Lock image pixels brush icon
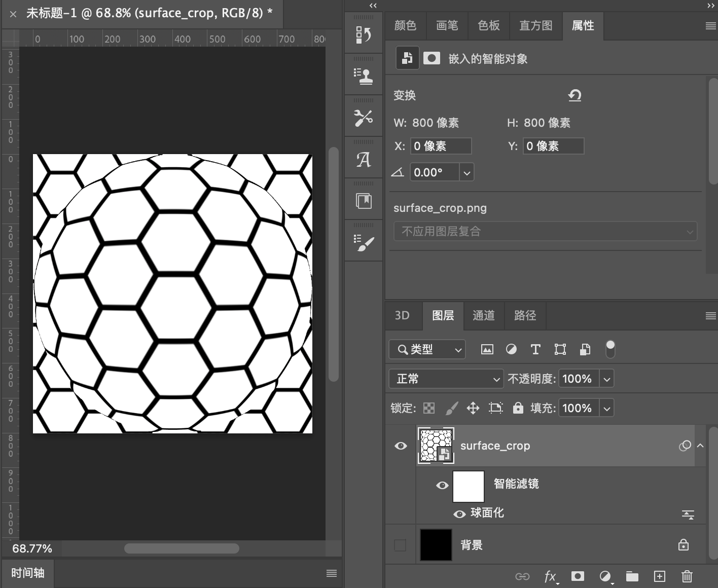The height and width of the screenshot is (588, 718). click(451, 408)
